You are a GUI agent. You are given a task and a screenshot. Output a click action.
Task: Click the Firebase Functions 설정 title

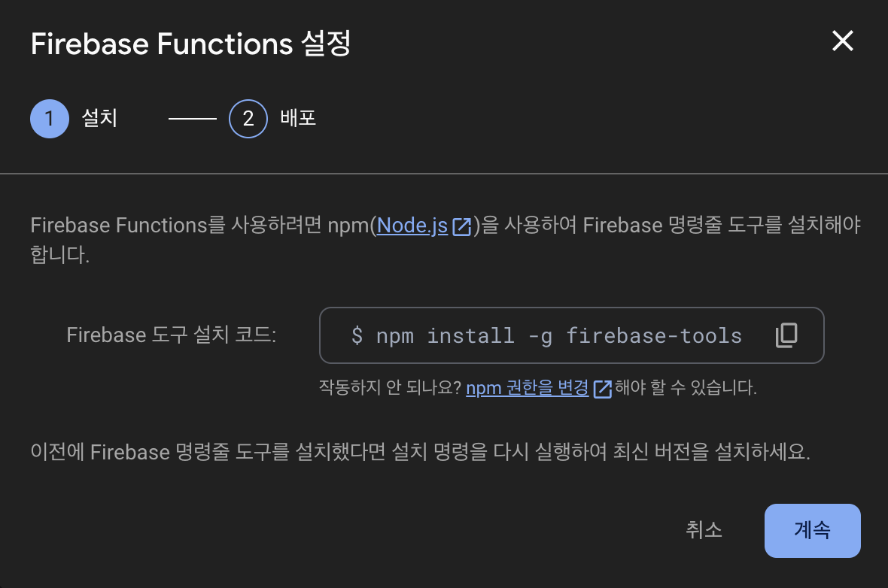click(190, 44)
